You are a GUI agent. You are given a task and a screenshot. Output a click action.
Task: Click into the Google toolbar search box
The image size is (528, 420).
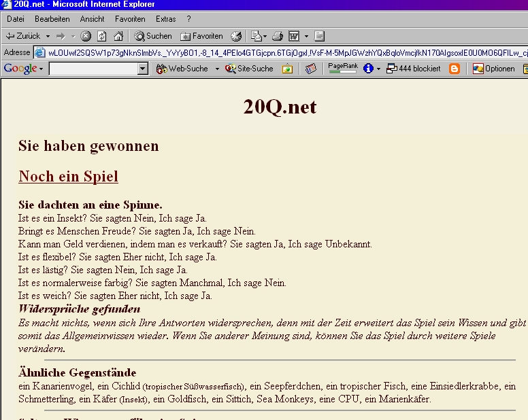(x=94, y=69)
